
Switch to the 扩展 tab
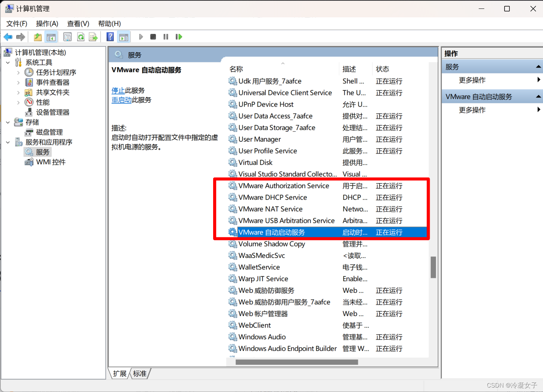click(120, 374)
